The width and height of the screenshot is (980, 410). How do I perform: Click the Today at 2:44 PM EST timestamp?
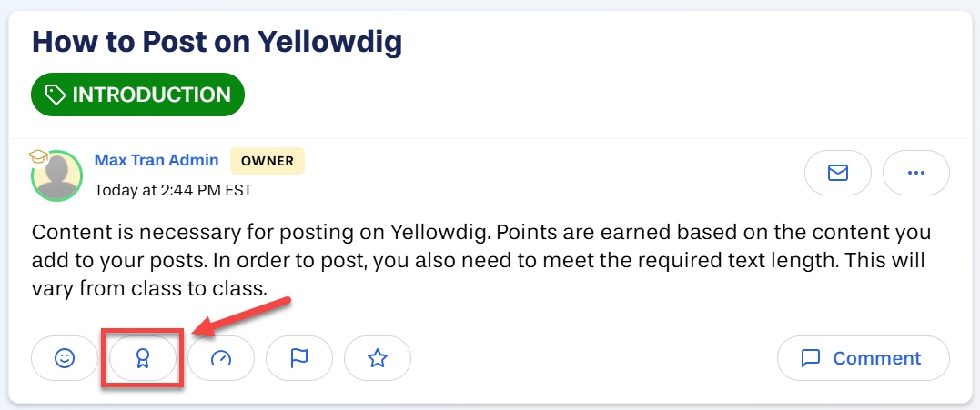click(173, 190)
